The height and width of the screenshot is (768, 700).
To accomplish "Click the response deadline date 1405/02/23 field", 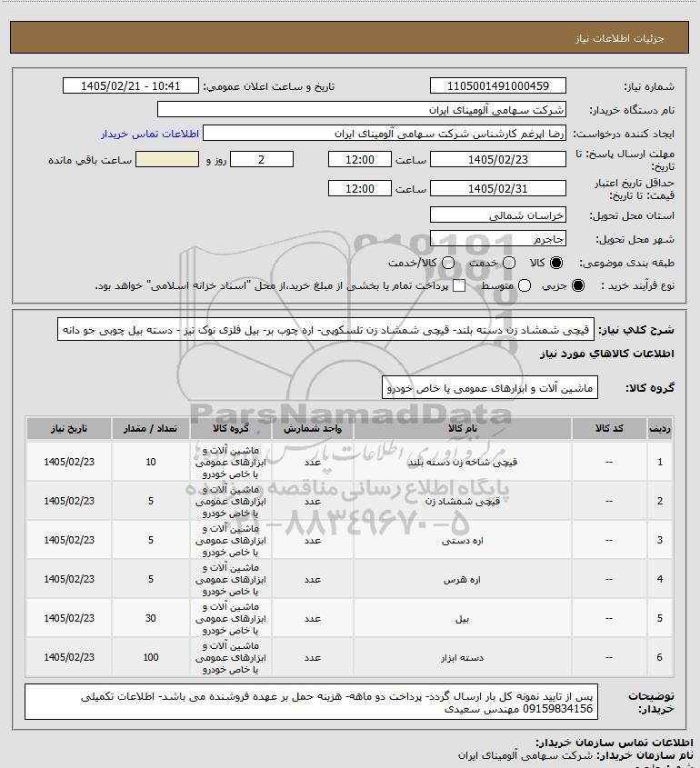I will click(x=497, y=159).
